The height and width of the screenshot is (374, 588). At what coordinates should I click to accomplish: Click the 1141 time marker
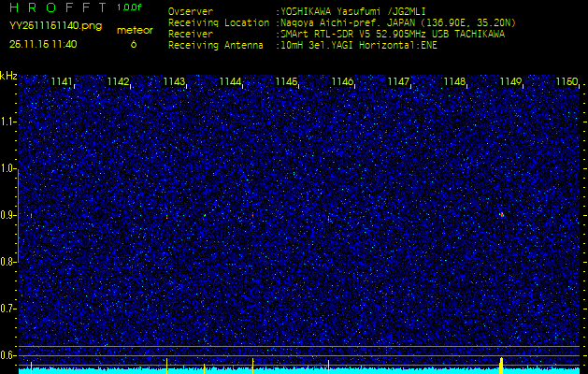(x=63, y=82)
